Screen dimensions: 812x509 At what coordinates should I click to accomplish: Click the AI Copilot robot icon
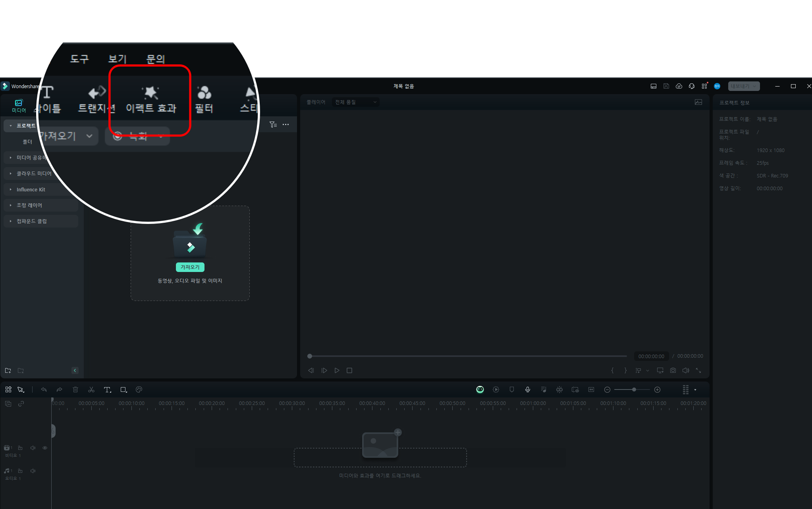[480, 390]
